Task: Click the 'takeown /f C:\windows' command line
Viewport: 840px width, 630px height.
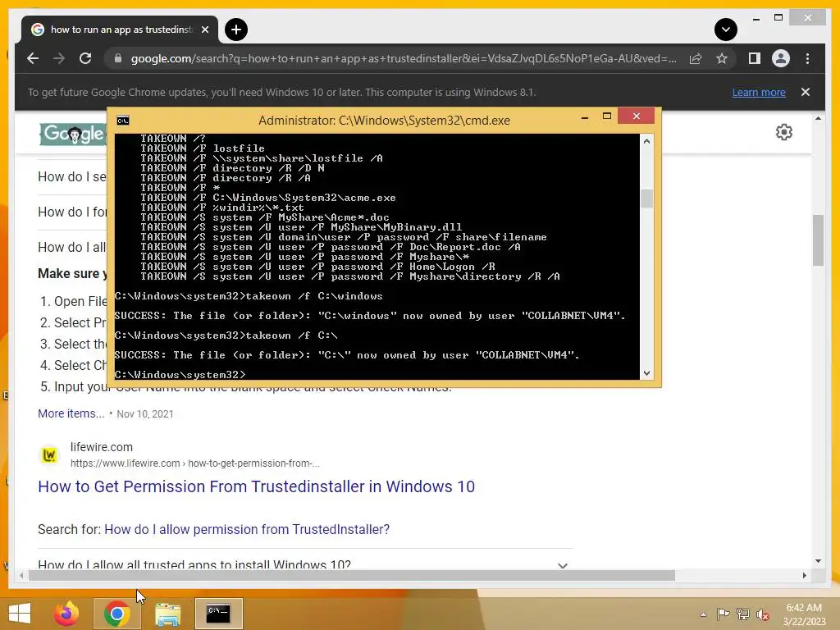Action: [249, 296]
